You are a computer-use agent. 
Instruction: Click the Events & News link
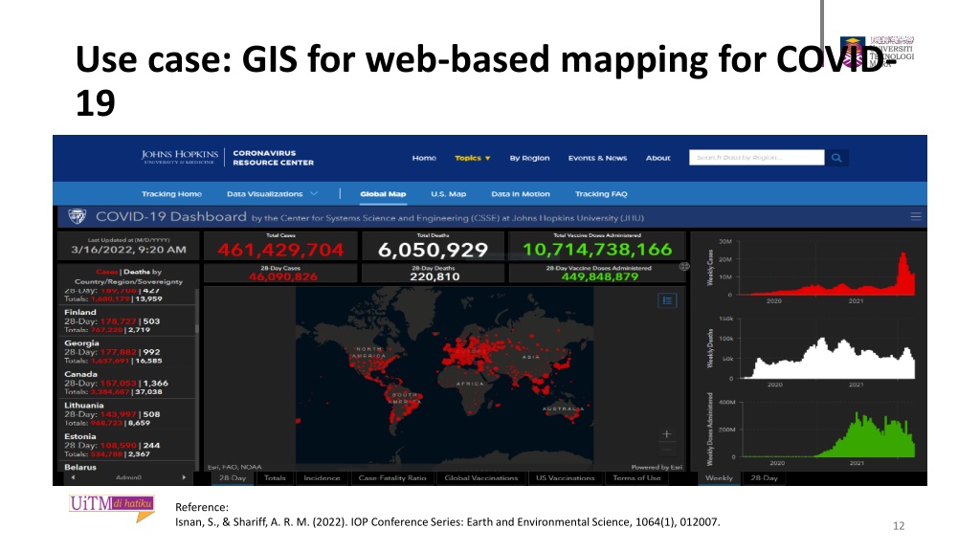[x=597, y=158]
